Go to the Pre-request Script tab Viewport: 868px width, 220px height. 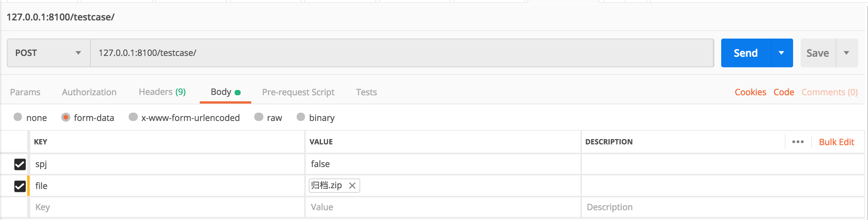(x=298, y=92)
